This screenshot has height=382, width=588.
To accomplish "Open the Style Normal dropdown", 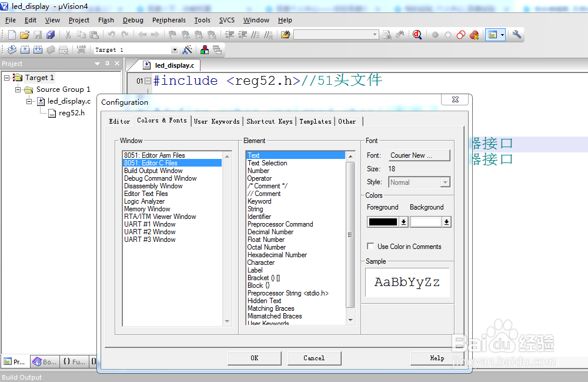I will (x=445, y=182).
